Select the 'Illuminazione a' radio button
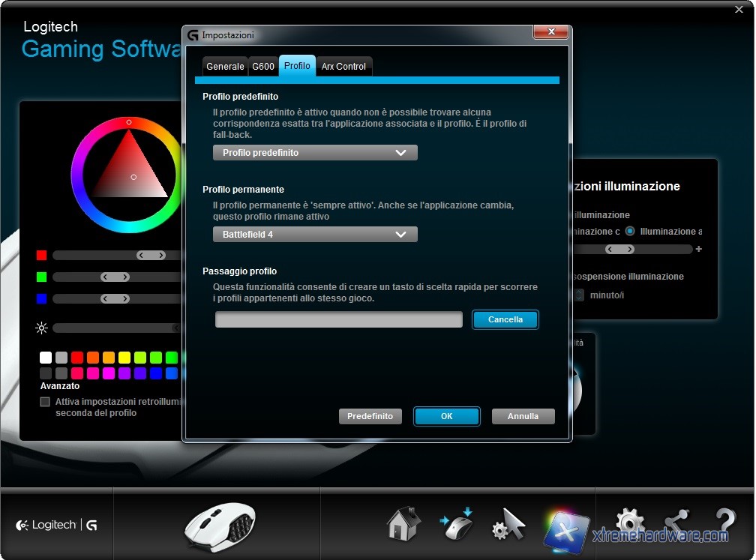The height and width of the screenshot is (560, 756). coord(630,232)
